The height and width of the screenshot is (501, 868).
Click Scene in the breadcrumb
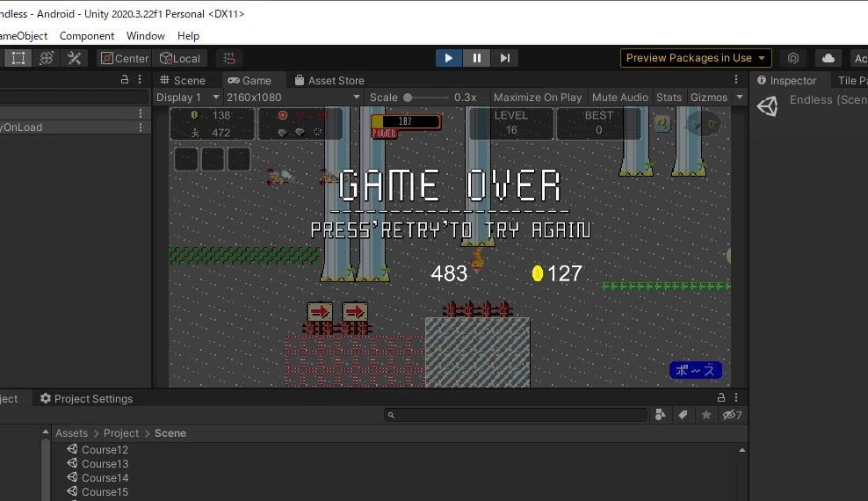coord(170,433)
